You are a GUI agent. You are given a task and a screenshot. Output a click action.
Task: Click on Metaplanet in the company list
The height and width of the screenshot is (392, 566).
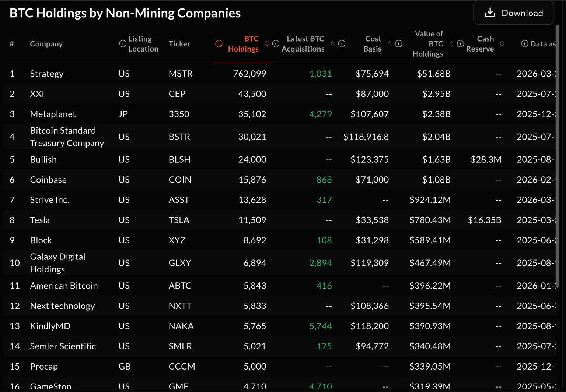tap(53, 114)
